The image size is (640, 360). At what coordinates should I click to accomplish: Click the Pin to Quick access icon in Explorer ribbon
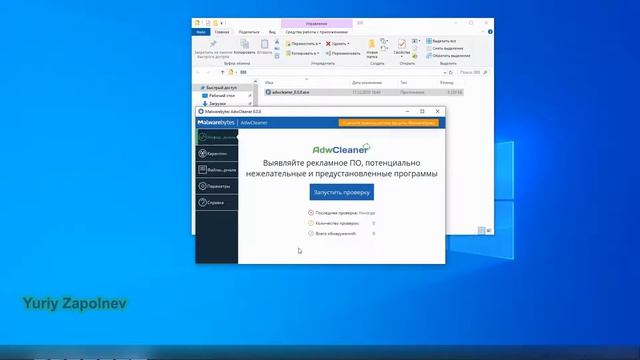click(213, 43)
